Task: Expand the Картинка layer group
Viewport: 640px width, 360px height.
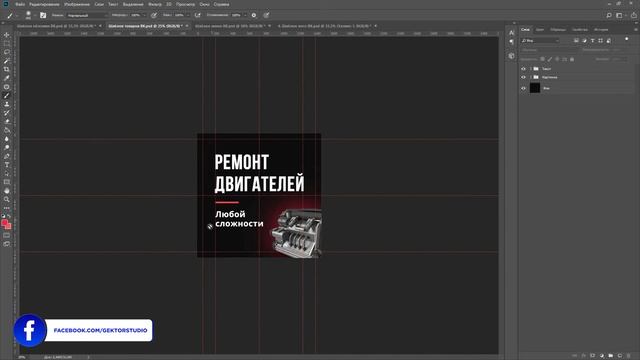Action: point(531,77)
